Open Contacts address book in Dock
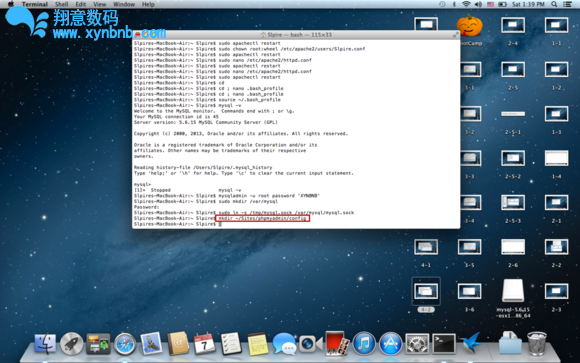The width and height of the screenshot is (580, 363). point(178,343)
